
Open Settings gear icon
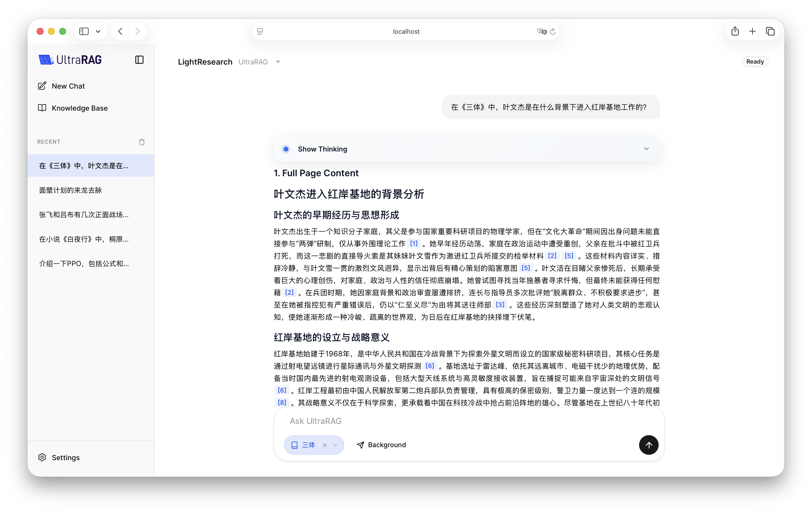42,457
